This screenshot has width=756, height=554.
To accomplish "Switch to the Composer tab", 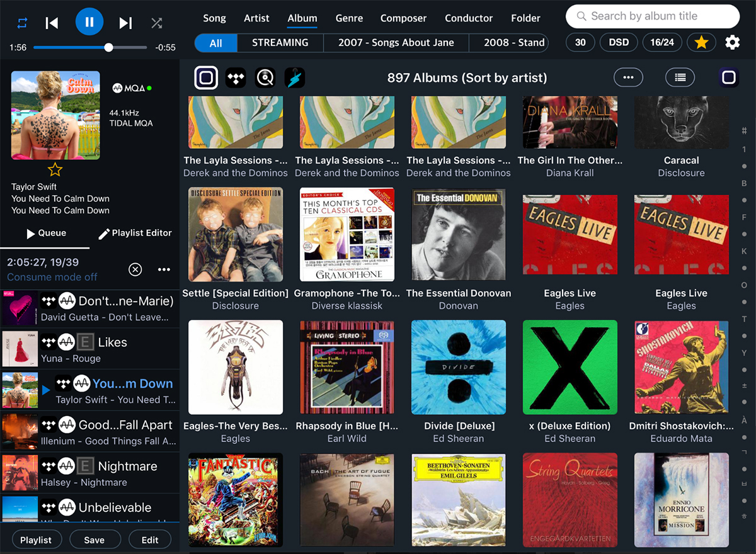I will pyautogui.click(x=404, y=18).
